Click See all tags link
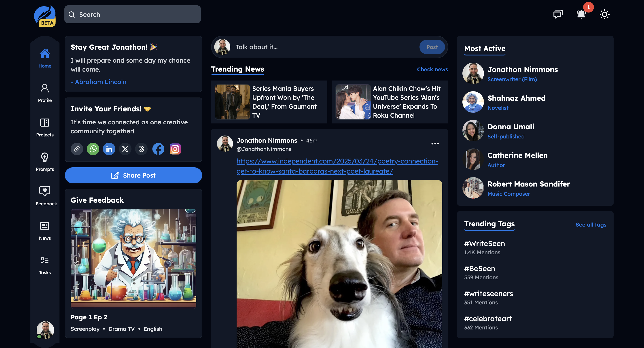Viewport: 644px width, 348px height. click(x=591, y=225)
